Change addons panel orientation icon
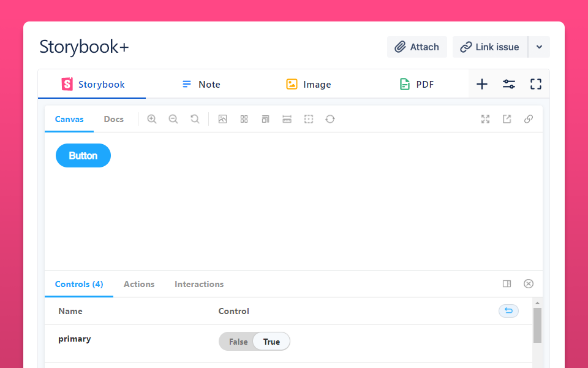Screen dimensions: 588x368 pyautogui.click(x=507, y=283)
